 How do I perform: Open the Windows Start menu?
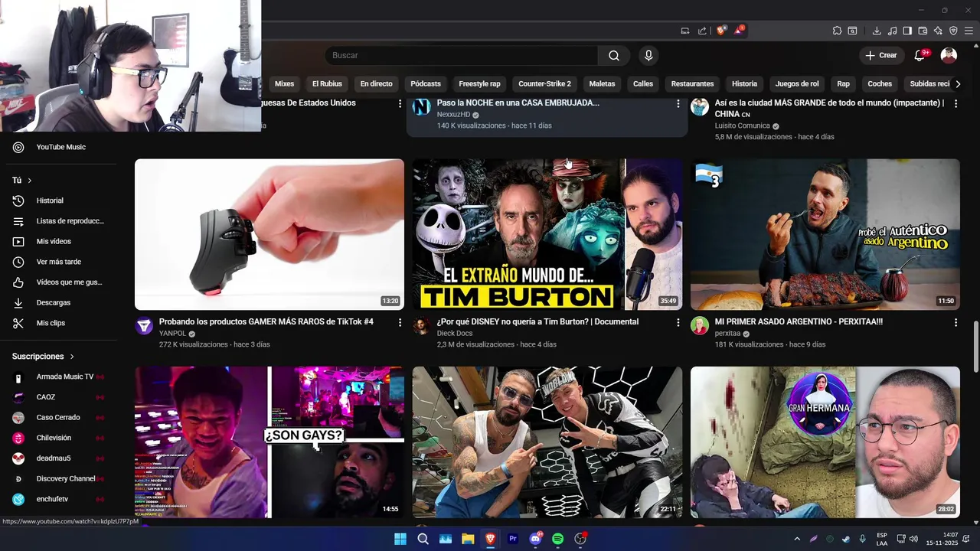click(x=400, y=539)
